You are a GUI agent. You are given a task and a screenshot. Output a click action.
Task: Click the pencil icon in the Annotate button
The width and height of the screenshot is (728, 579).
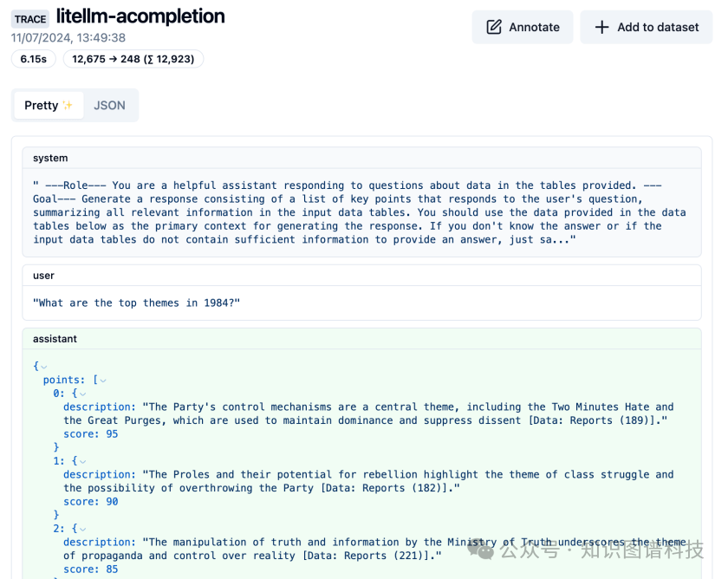(494, 27)
